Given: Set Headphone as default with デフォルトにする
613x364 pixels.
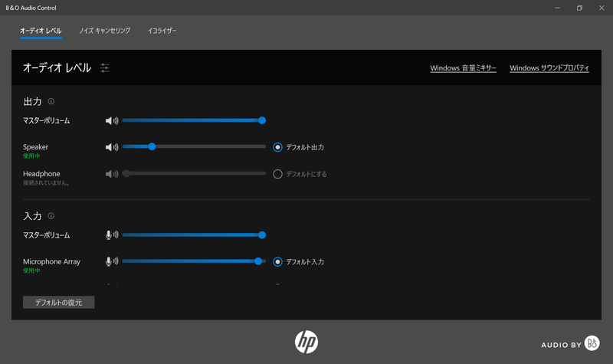Looking at the screenshot, I should coord(278,174).
